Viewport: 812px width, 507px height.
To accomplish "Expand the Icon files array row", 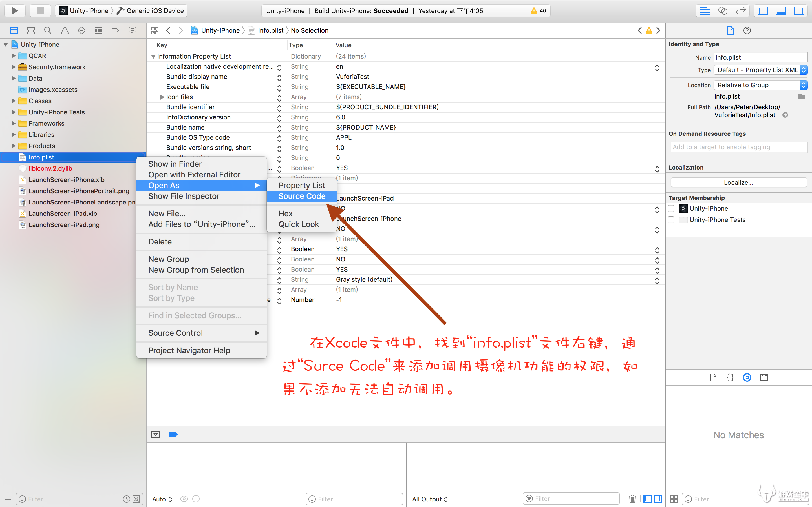I will [162, 97].
